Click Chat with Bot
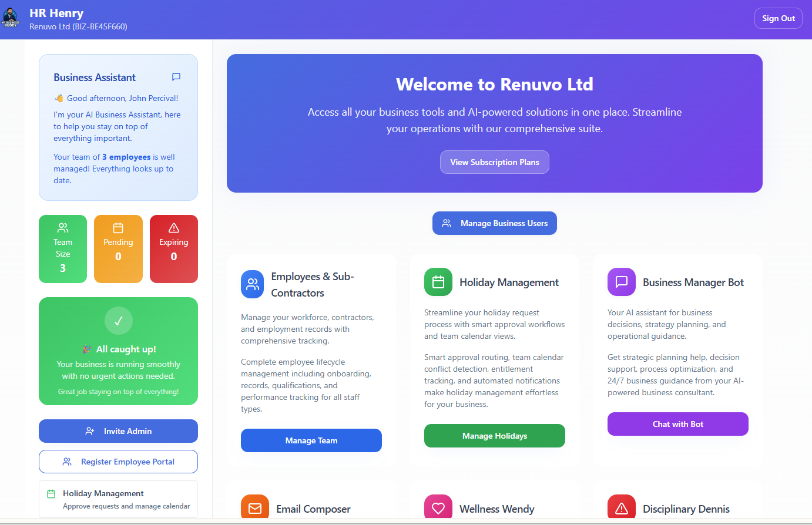This screenshot has height=525, width=812. 677,423
